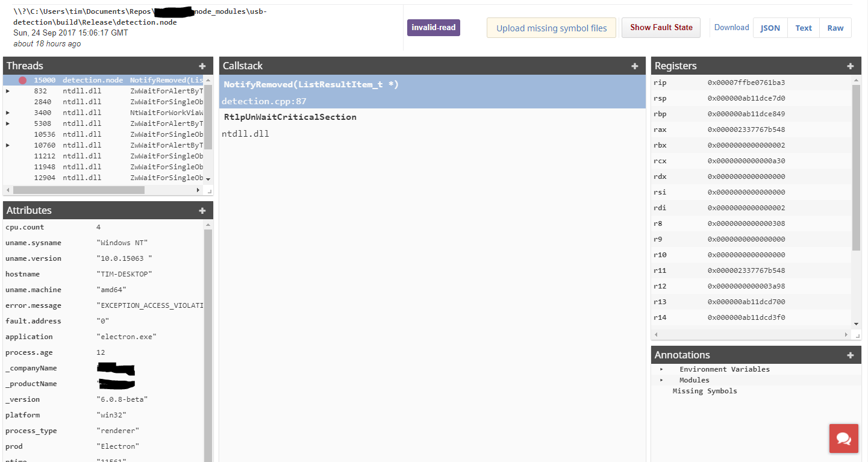Select thread 2840 row
The width and height of the screenshot is (868, 462).
(x=104, y=102)
